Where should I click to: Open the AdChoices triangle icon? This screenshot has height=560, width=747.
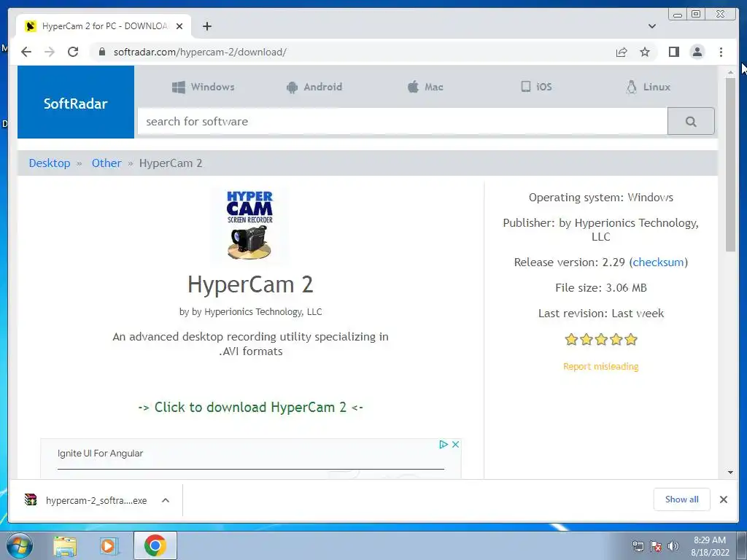(443, 444)
